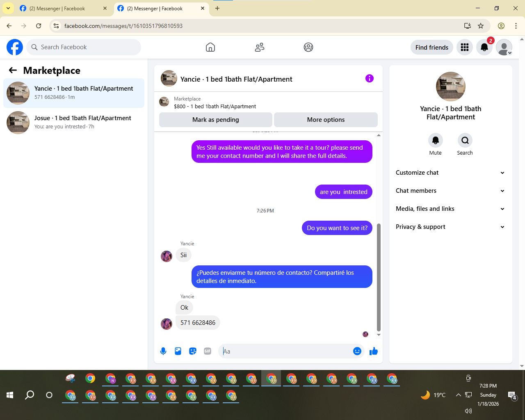Screen dimensions: 525x420
Task: Open the Yancie conversation in Marketplace list
Action: pyautogui.click(x=74, y=93)
